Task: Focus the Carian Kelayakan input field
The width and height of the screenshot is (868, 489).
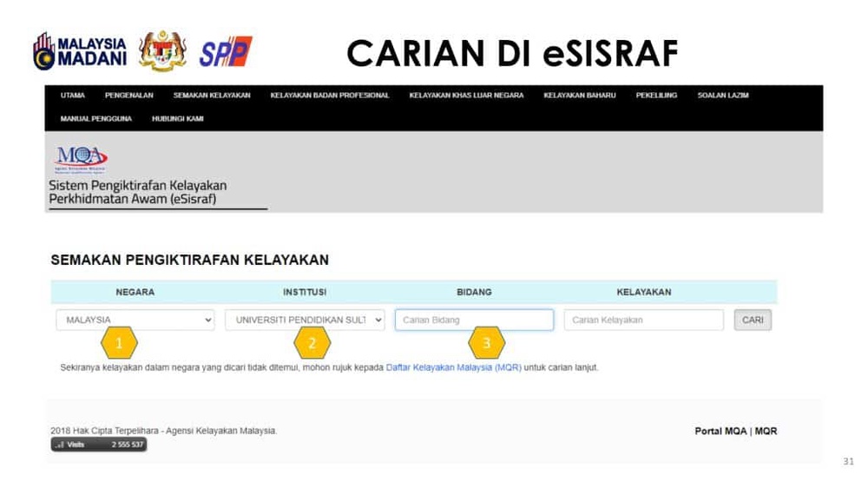Action: click(644, 320)
